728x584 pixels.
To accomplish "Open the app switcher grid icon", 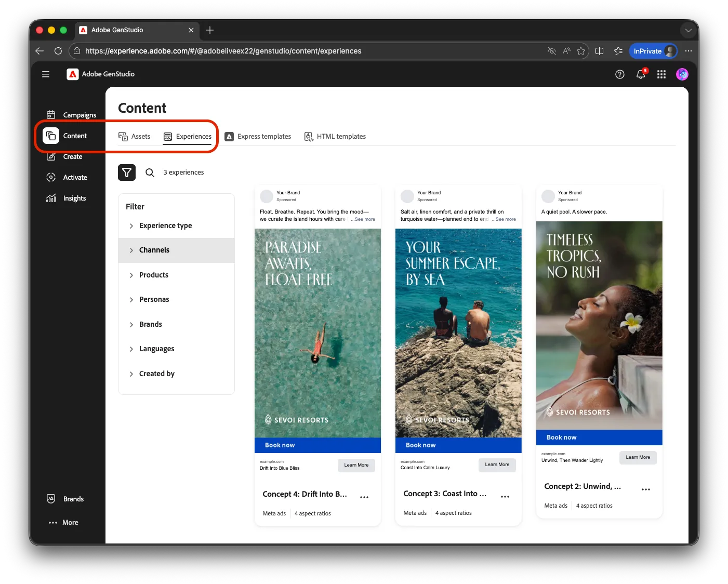I will tap(661, 74).
